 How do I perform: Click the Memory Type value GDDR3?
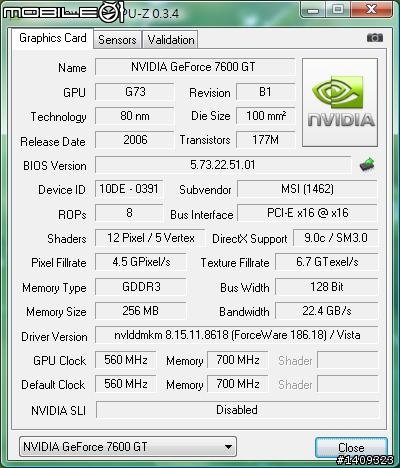[x=141, y=287]
